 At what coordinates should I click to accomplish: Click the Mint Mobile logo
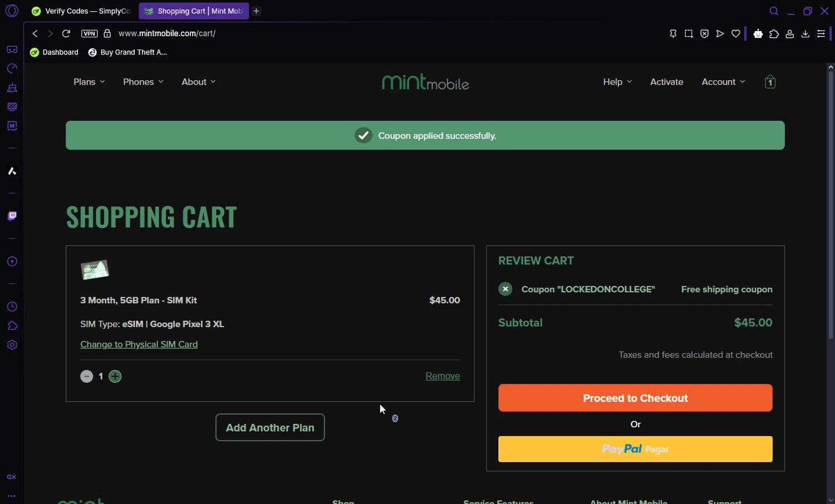tap(425, 82)
